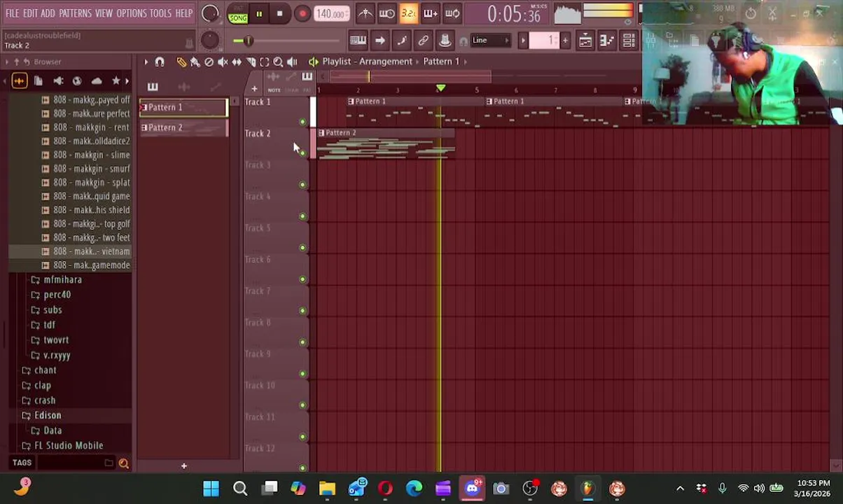Viewport: 843px width, 504px height.
Task: Expand the mfmihara folder
Action: point(62,279)
